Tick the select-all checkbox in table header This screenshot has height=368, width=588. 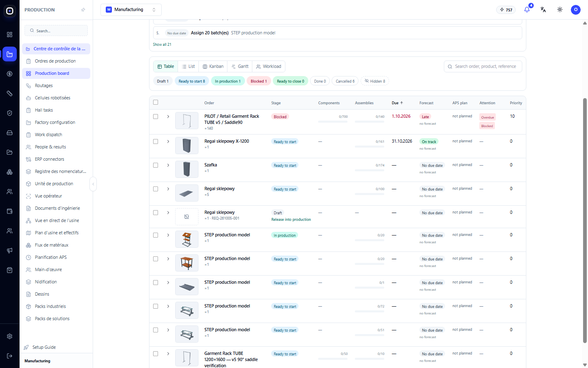click(156, 102)
